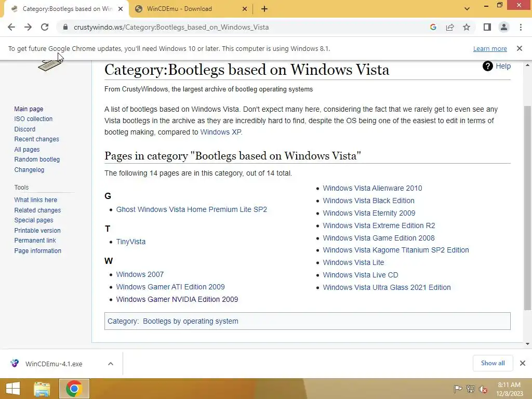The image size is (532, 399).
Task: Open File Explorer from the taskbar
Action: [x=42, y=389]
